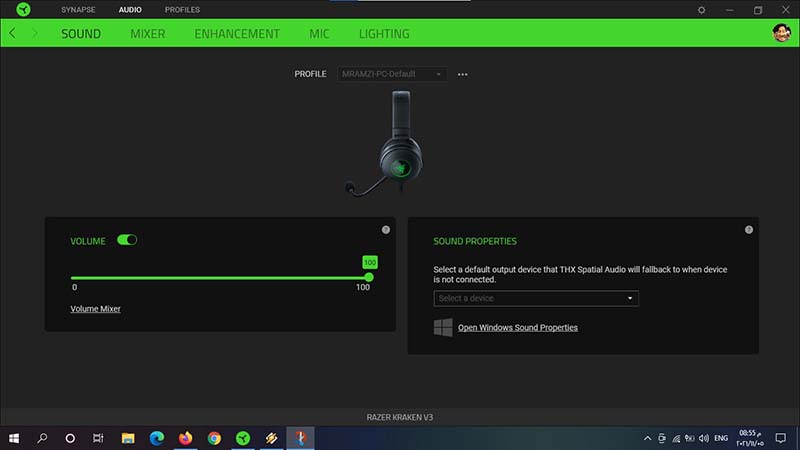The image size is (800, 450).
Task: Open the Enhancement tab
Action: click(237, 34)
